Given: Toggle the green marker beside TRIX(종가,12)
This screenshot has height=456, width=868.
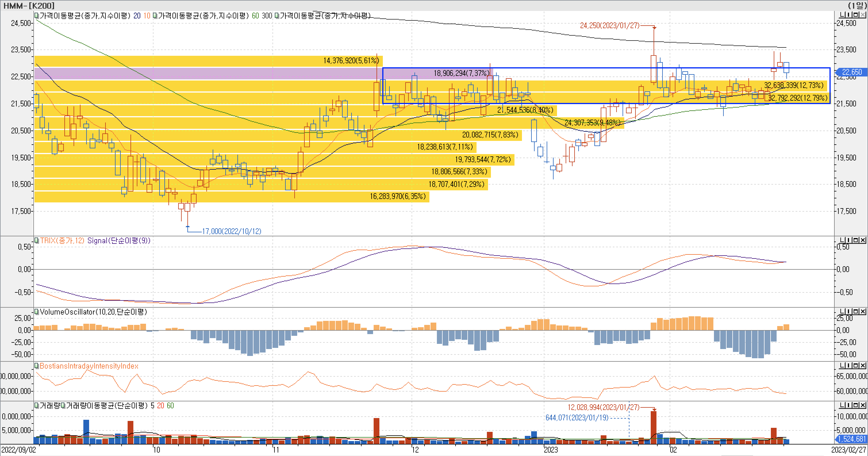Looking at the screenshot, I should 37,241.
